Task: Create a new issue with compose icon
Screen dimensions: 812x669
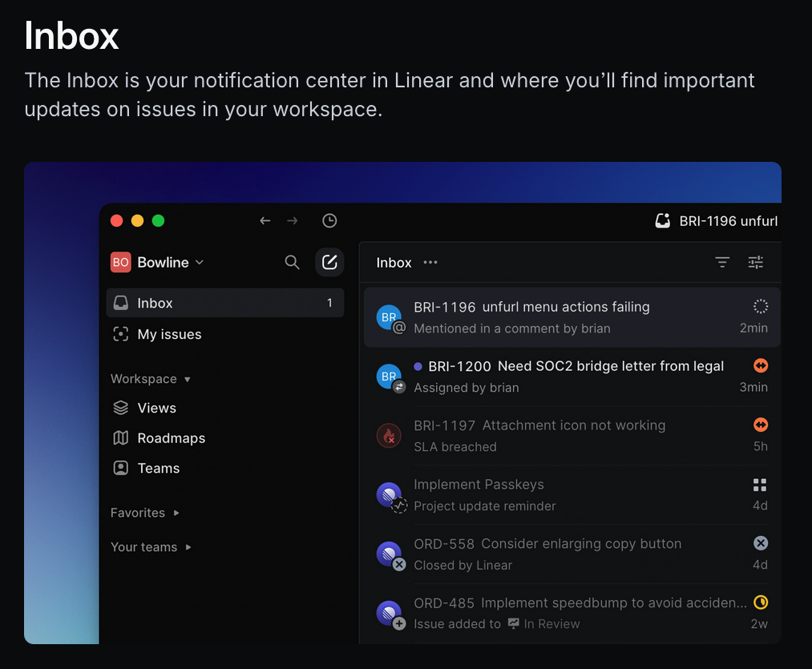Action: point(329,262)
